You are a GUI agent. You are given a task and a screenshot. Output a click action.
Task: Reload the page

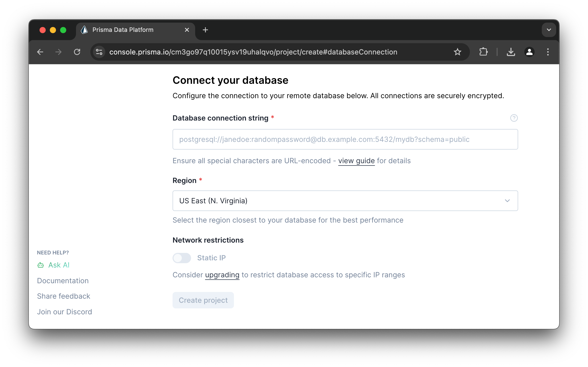(x=77, y=52)
